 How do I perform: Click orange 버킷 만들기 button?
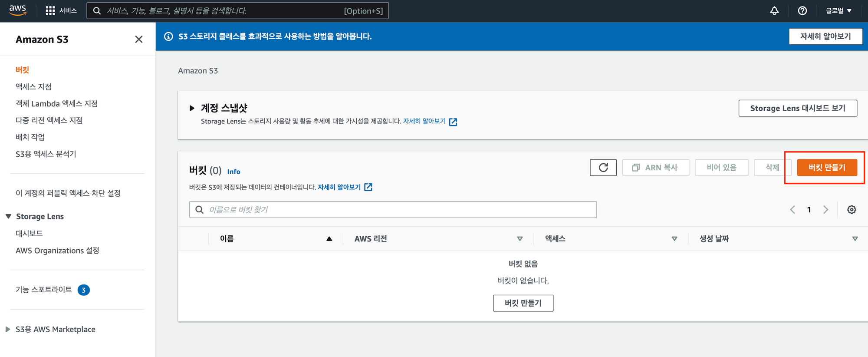[827, 168]
